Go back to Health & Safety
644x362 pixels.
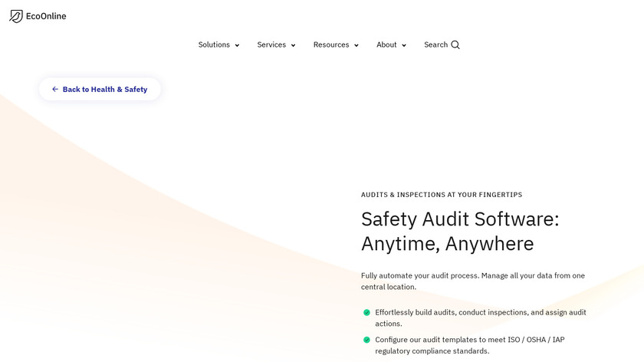(x=105, y=90)
